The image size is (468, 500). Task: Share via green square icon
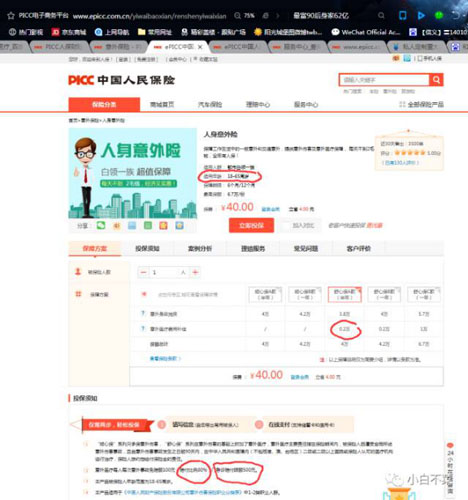tap(148, 226)
